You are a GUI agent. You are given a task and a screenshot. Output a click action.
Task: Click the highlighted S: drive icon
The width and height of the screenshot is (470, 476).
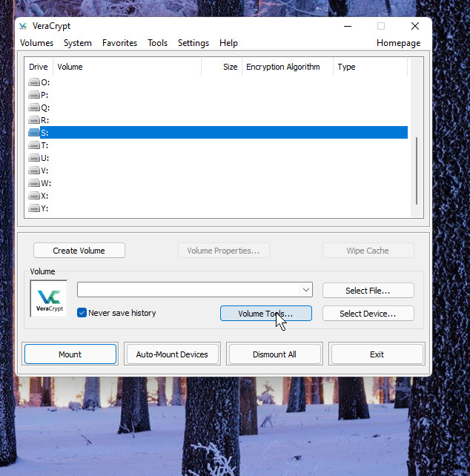coord(34,133)
